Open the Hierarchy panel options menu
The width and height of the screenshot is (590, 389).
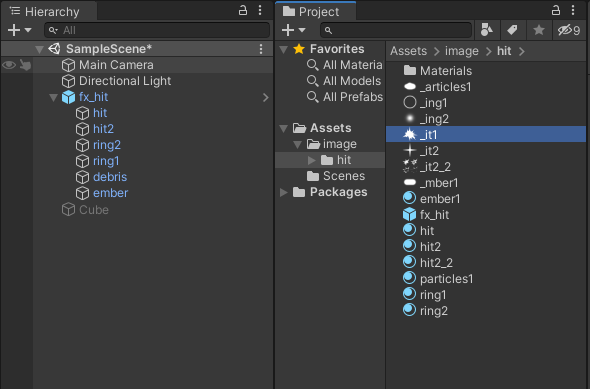[x=260, y=11]
